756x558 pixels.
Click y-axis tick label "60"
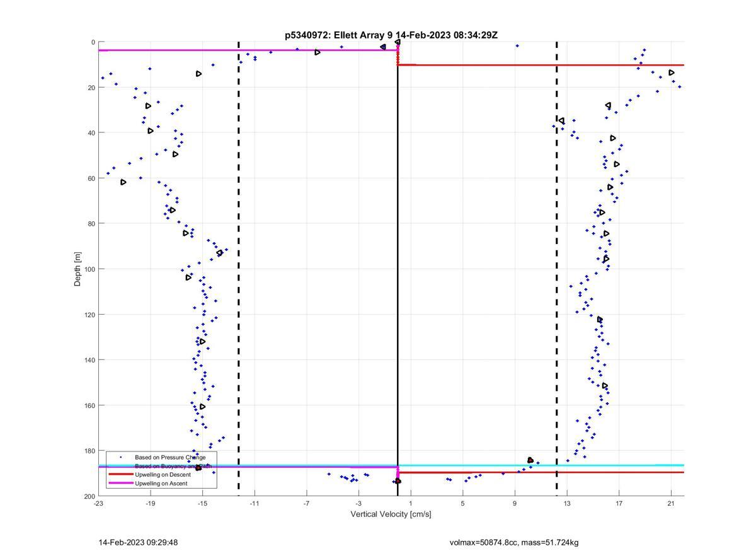[91, 178]
